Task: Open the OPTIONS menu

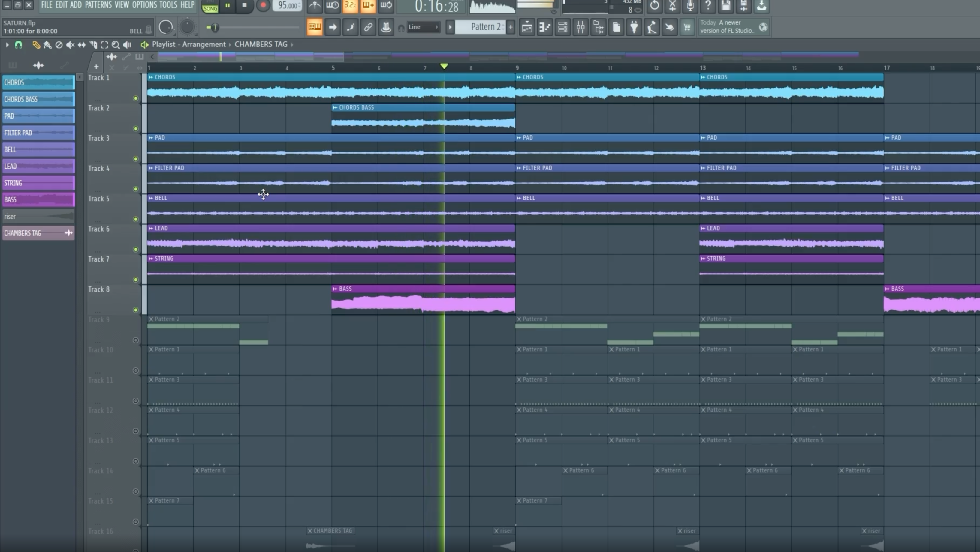Action: tap(145, 5)
